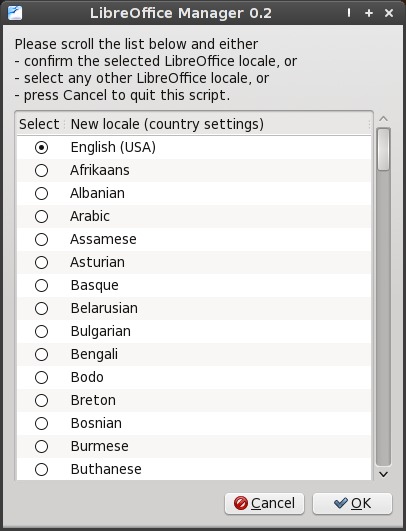
Task: Click the New locale (country settings) column header
Action: coord(217,124)
